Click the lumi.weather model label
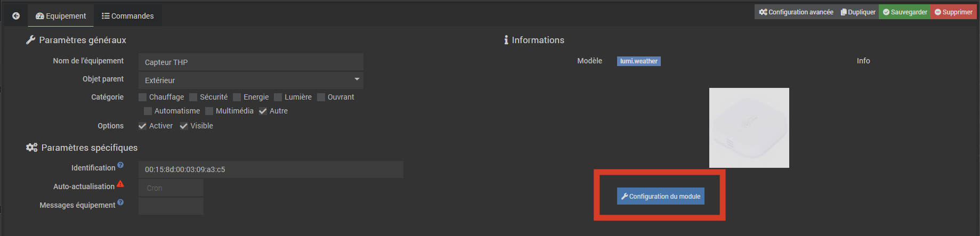This screenshot has width=980, height=236. click(638, 61)
